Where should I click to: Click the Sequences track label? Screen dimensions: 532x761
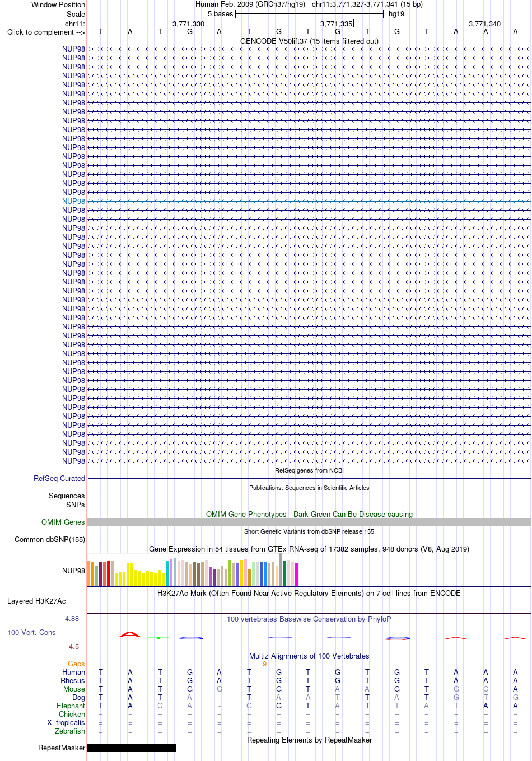click(67, 496)
